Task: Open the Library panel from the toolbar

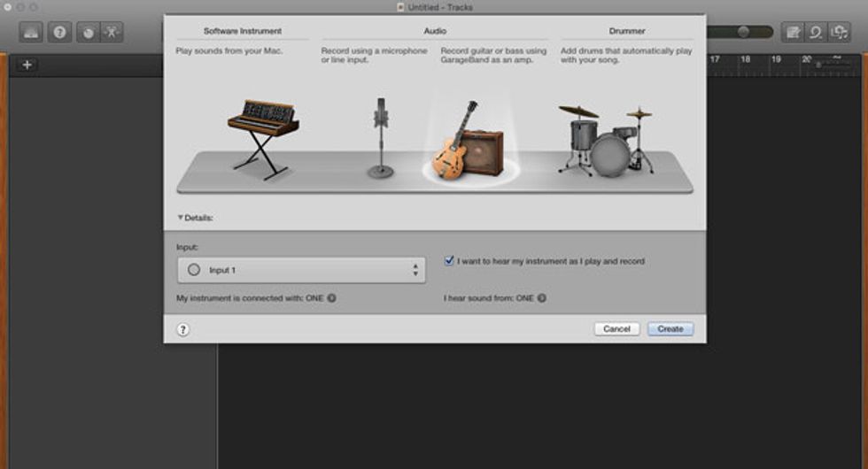Action: click(30, 32)
